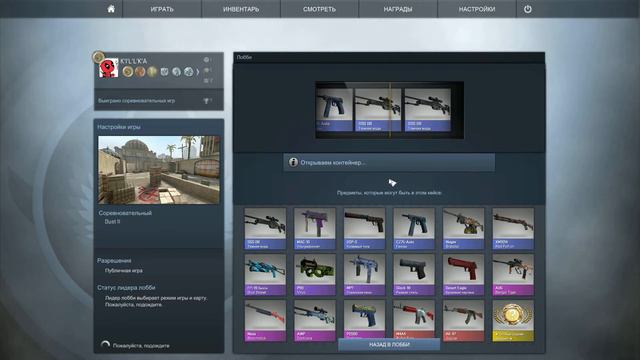Image resolution: width=640 pixels, height=360 pixels.
Task: Select the blue Galil AR item
Action: (x=265, y=275)
